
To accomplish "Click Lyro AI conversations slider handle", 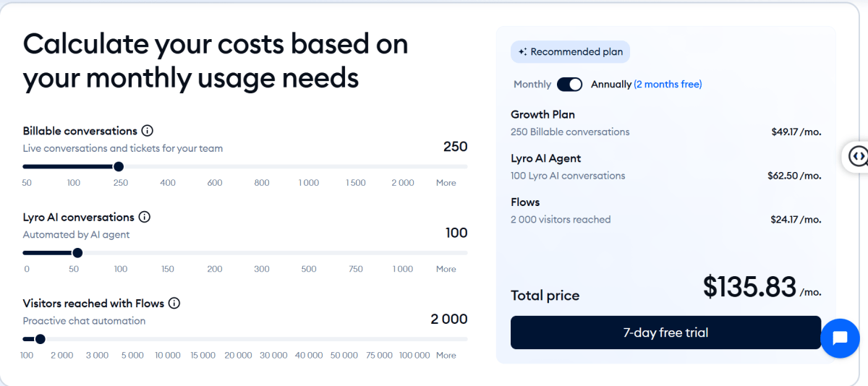I will tap(77, 252).
